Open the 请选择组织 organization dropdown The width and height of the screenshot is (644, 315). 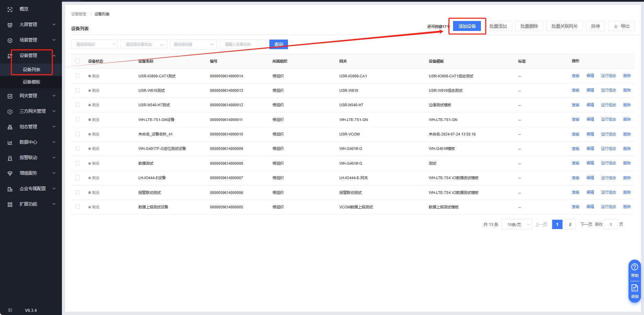pyautogui.click(x=94, y=44)
